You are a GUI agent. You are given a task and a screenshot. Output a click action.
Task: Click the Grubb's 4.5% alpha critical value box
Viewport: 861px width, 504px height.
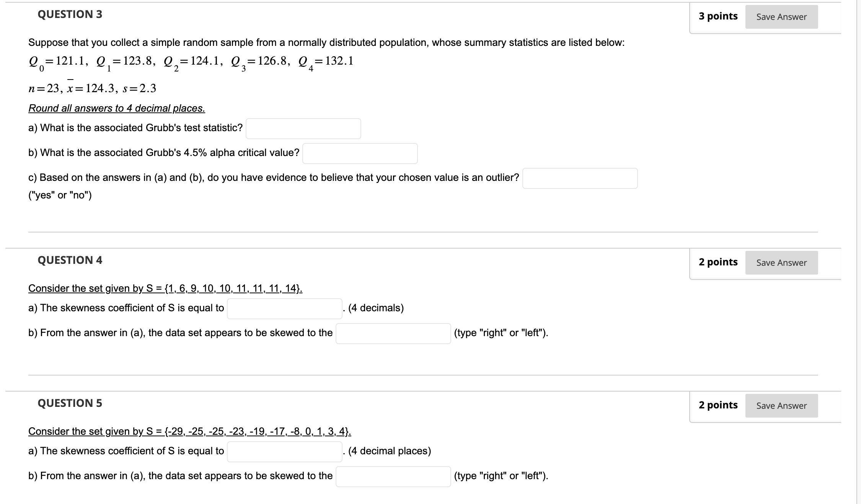click(x=360, y=153)
